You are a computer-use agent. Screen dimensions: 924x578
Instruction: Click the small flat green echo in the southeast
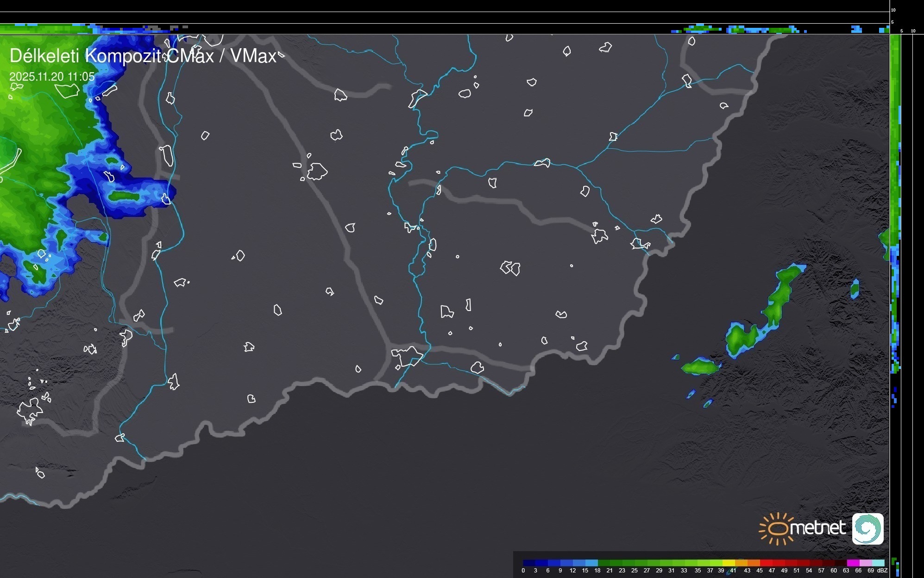click(700, 367)
